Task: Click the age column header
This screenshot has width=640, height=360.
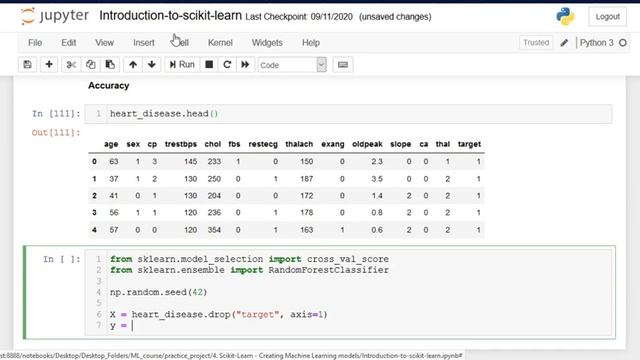Action: click(111, 144)
